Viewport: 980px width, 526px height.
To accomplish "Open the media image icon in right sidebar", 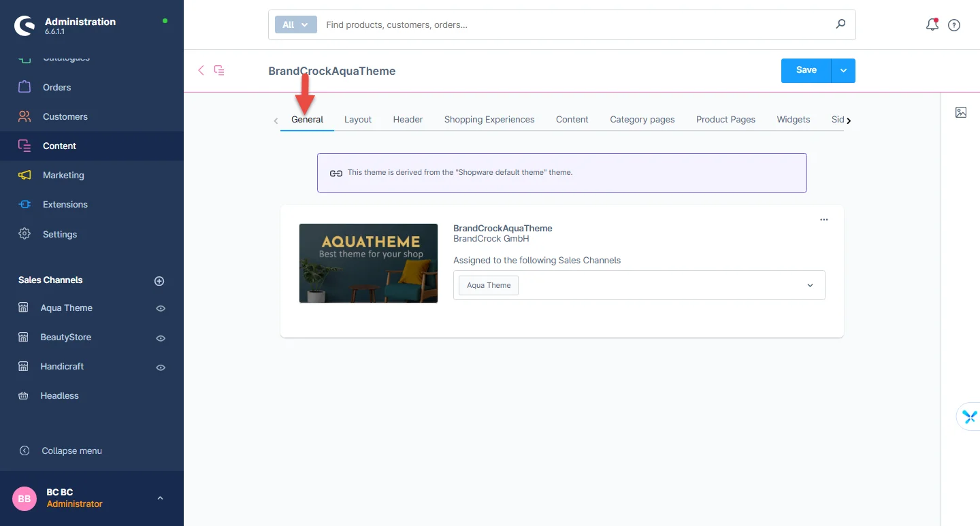I will (x=960, y=112).
